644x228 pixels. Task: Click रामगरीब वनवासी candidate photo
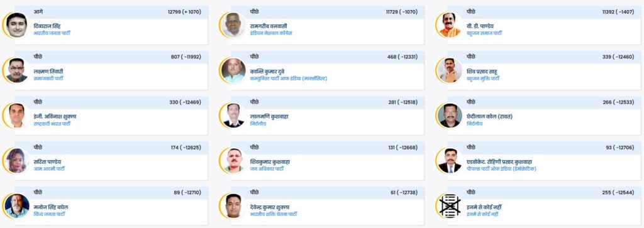click(233, 25)
